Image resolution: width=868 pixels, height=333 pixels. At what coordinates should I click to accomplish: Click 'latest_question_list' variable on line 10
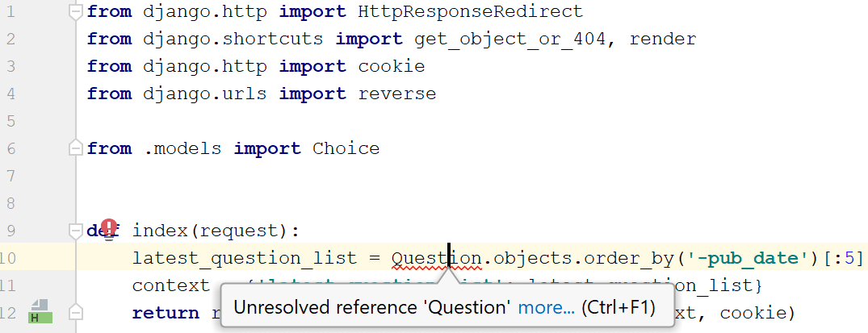(x=244, y=258)
